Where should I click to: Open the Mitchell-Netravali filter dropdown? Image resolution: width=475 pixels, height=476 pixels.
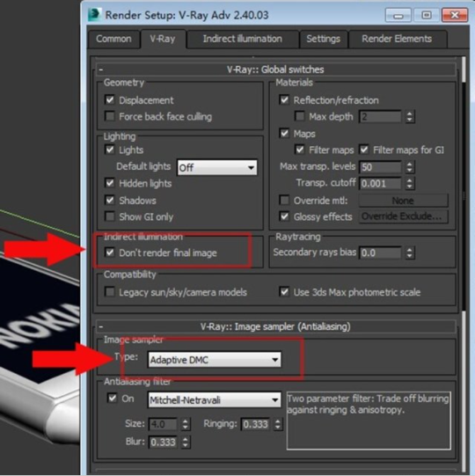pos(215,399)
